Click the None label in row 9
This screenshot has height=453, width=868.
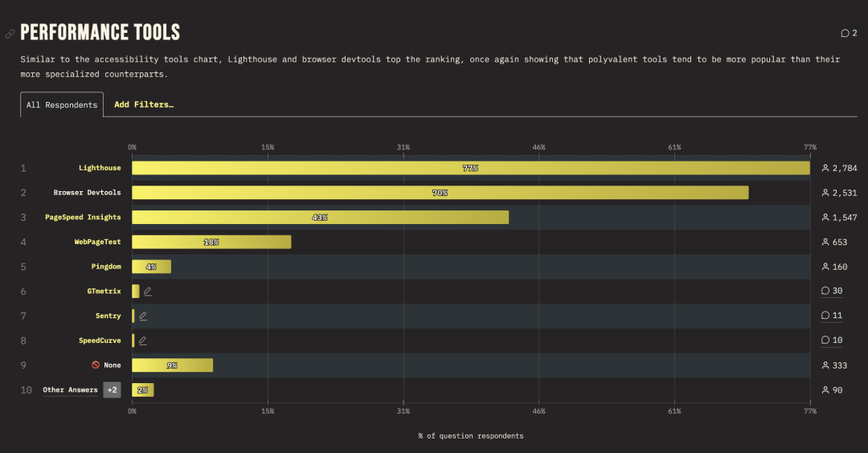coord(113,365)
